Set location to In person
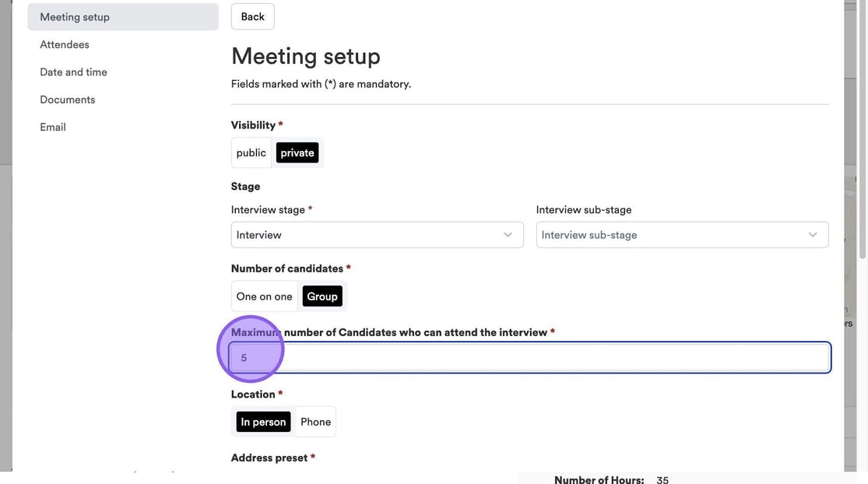 tap(263, 422)
